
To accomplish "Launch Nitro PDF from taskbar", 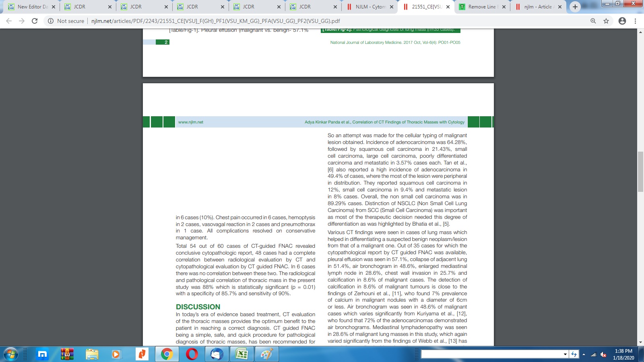I will click(141, 354).
